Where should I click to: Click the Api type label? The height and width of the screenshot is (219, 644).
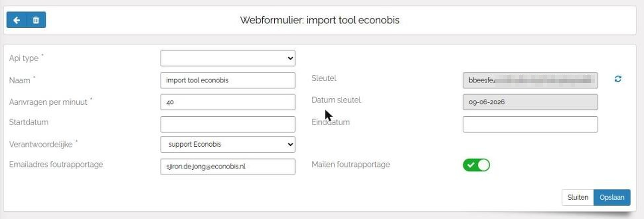[24, 58]
